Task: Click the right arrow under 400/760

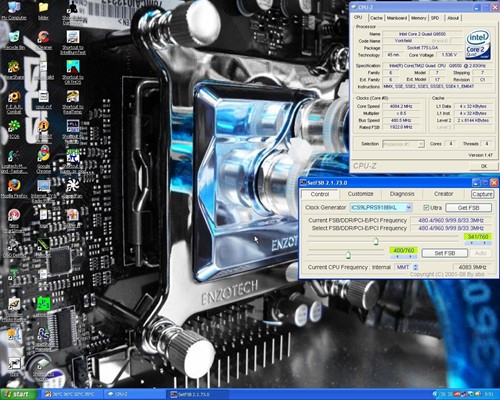Action: (410, 256)
